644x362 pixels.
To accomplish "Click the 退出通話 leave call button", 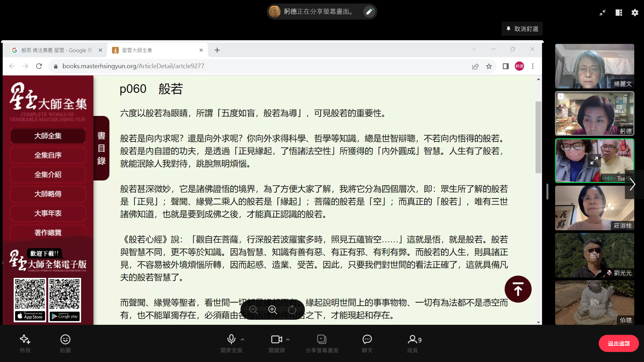I will click(619, 344).
